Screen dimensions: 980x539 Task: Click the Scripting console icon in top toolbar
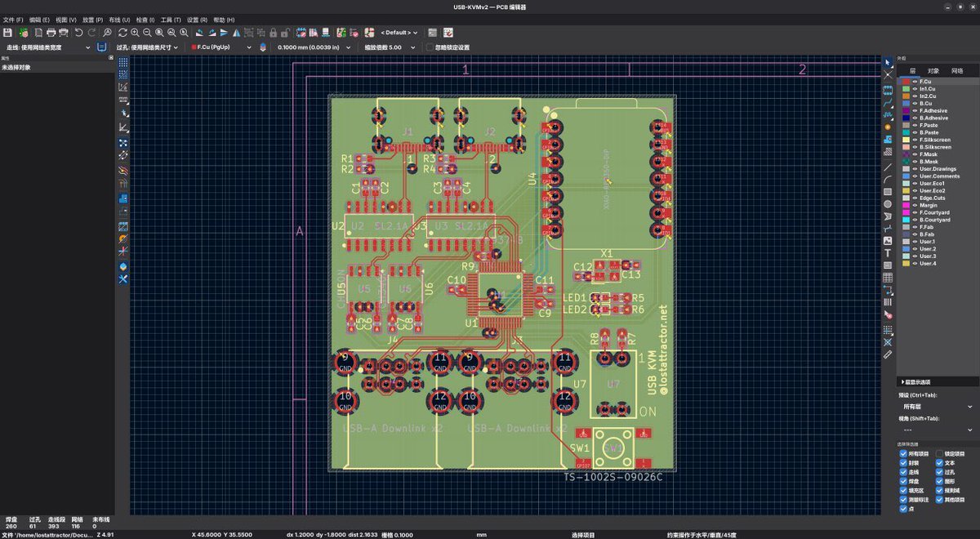click(432, 33)
